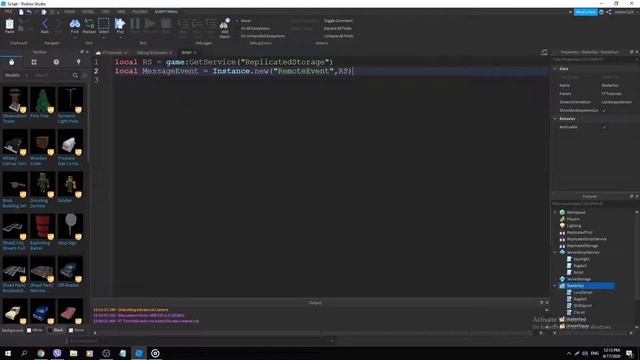
Task: Switch to the FT Tutorials place tab
Action: [110, 53]
